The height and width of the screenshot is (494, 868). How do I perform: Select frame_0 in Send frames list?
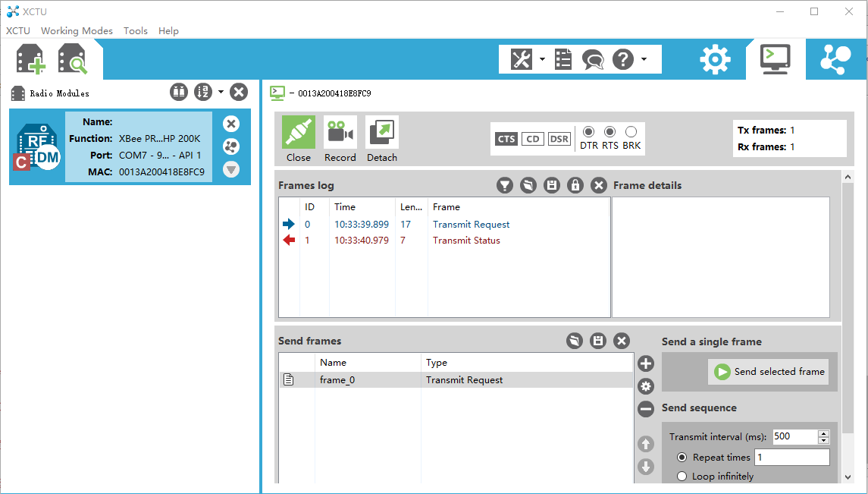click(456, 380)
